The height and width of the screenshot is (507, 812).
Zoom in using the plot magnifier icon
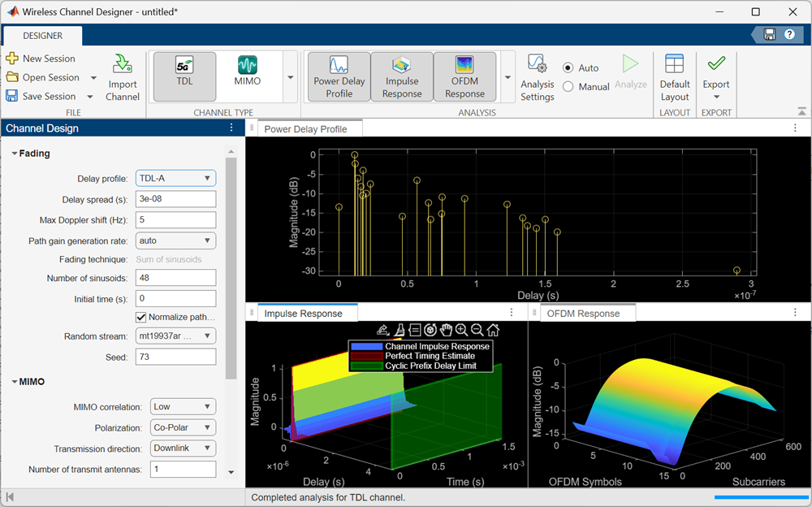tap(461, 330)
